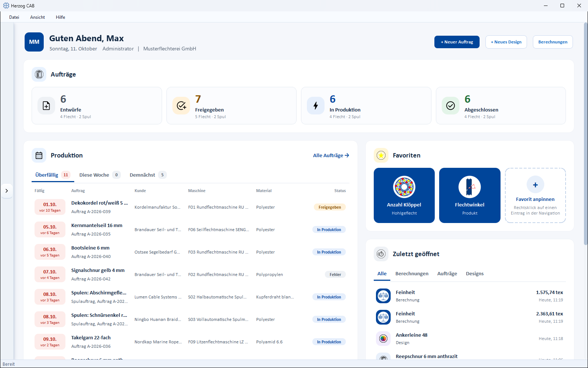Open the Flechtwinkel favorite tile
Screen dimensions: 588x368
pyautogui.click(x=470, y=195)
